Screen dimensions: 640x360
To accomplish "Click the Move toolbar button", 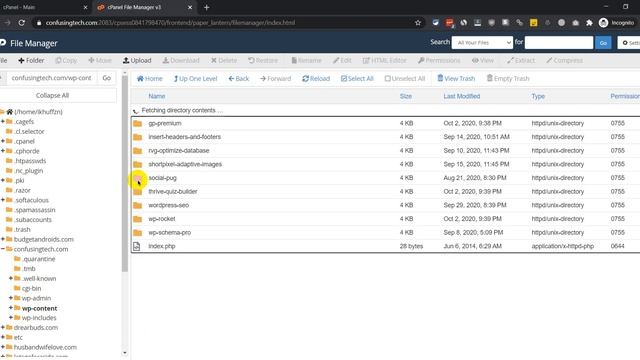I will point(100,60).
